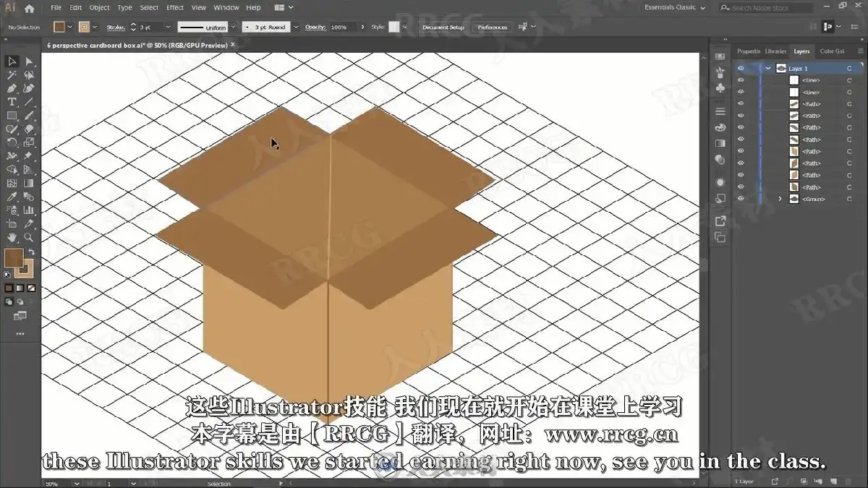Open the Effect menu
Image resolution: width=868 pixels, height=488 pixels.
point(175,7)
